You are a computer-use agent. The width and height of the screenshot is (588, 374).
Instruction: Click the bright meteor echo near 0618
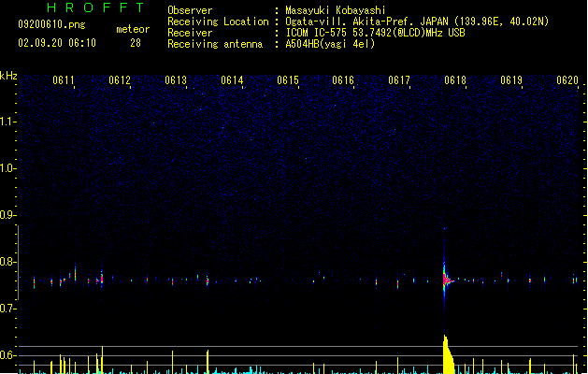pyautogui.click(x=446, y=280)
